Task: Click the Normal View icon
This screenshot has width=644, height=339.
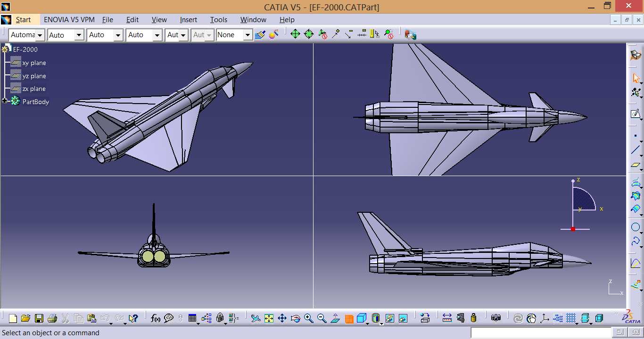Action: pos(335,319)
